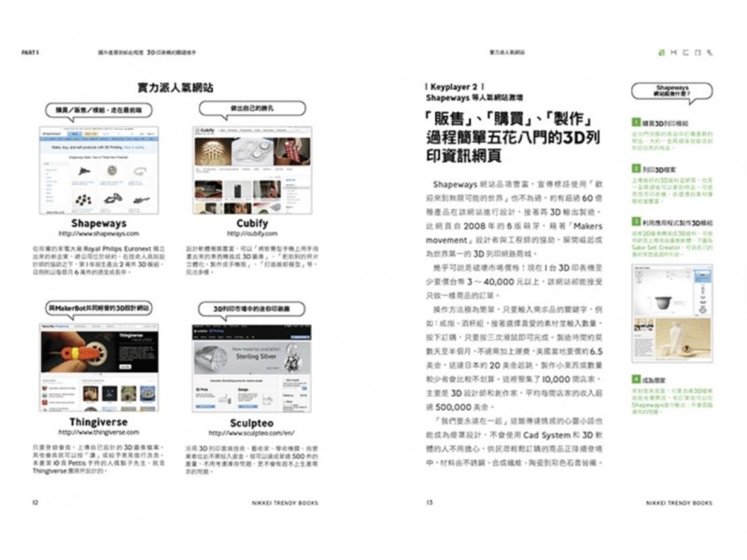The width and height of the screenshot is (747, 560).
Task: Click "NIKKEI TRENDY BOOKS" on page 13
Action: click(679, 503)
